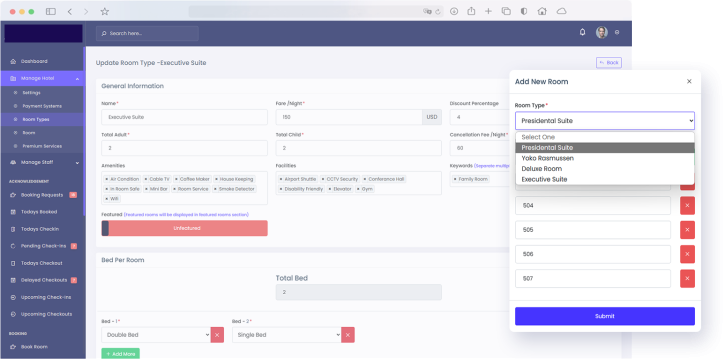Click the Add More button

(x=120, y=354)
